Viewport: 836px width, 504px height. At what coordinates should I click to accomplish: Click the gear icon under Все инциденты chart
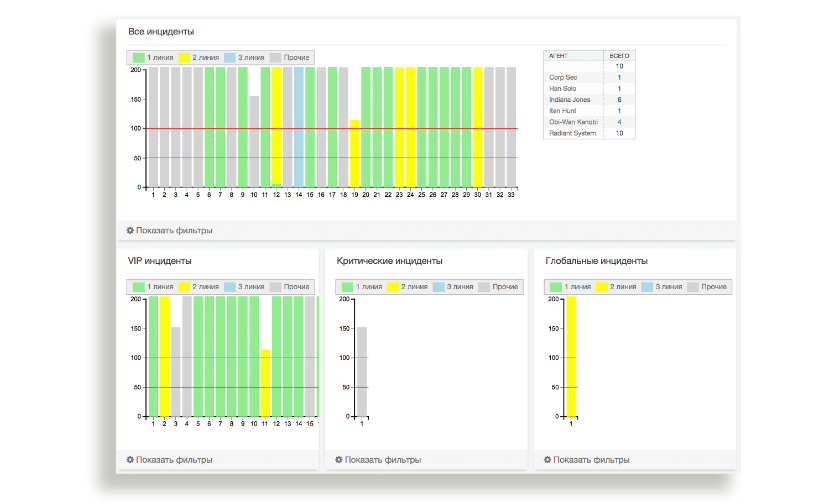click(130, 230)
